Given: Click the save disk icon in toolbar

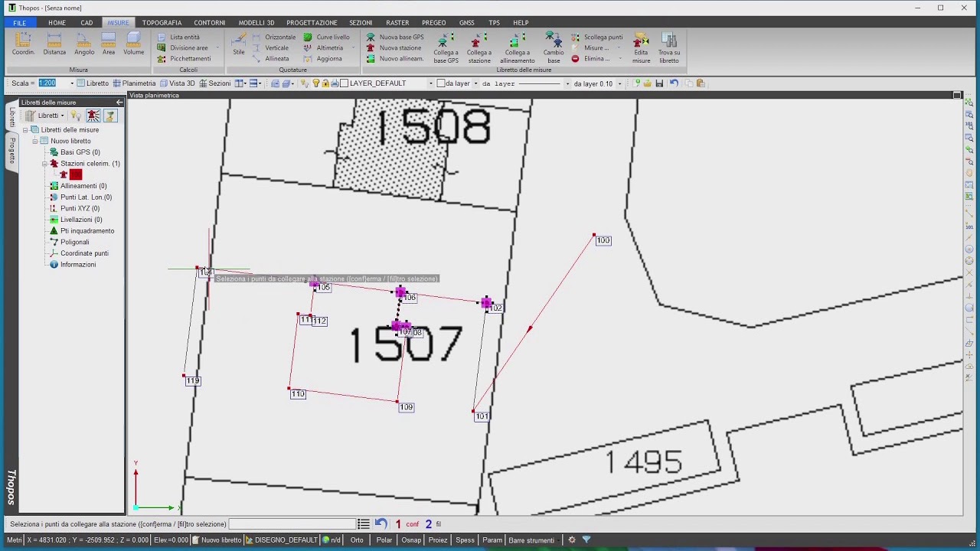Looking at the screenshot, I should [659, 83].
